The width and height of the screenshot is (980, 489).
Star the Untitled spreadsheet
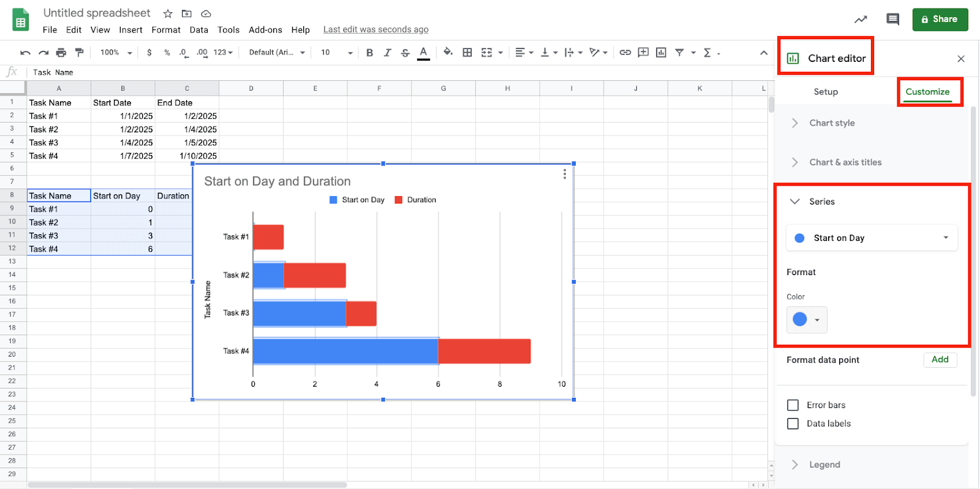pyautogui.click(x=168, y=13)
